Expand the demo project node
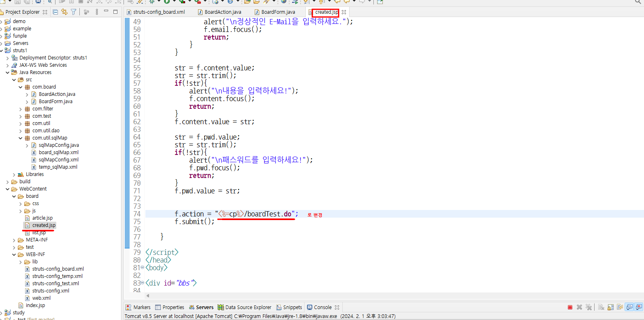Image resolution: width=644 pixels, height=320 pixels. (1, 21)
